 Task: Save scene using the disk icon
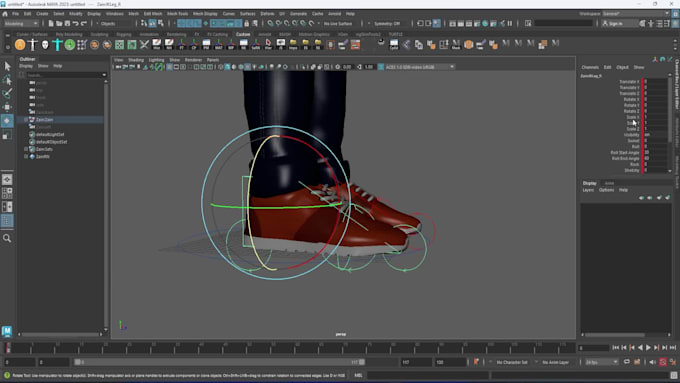pyautogui.click(x=67, y=23)
